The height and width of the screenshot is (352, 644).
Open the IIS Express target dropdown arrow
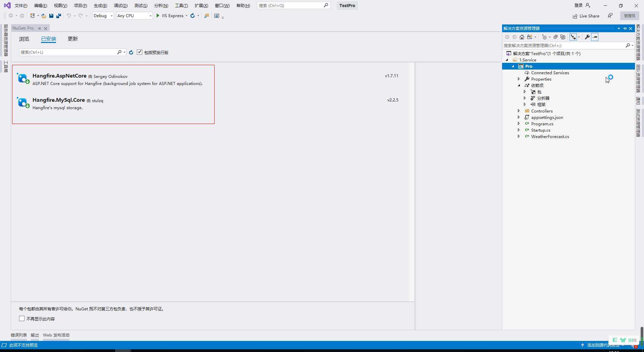point(186,16)
